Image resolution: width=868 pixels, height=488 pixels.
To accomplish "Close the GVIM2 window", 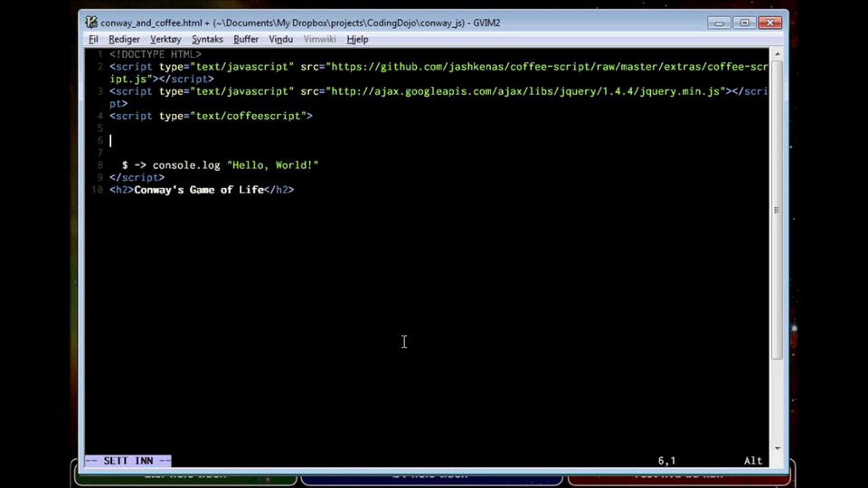I will click(x=770, y=23).
